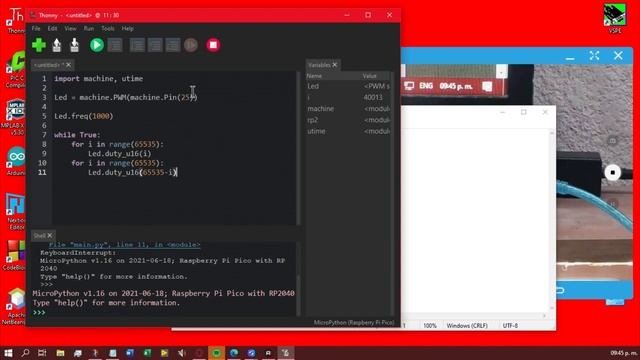This screenshot has width=640, height=360.
Task: Open Microsoft Edge from the taskbar
Action: 234,353
